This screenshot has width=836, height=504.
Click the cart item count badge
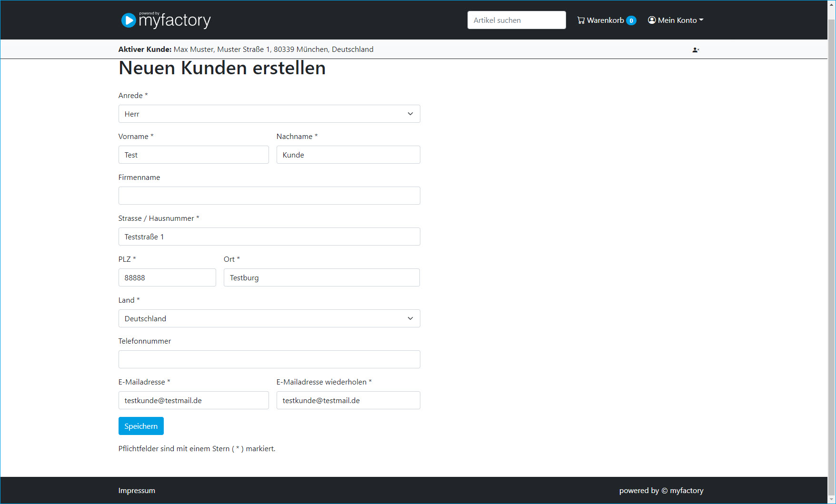(x=631, y=20)
